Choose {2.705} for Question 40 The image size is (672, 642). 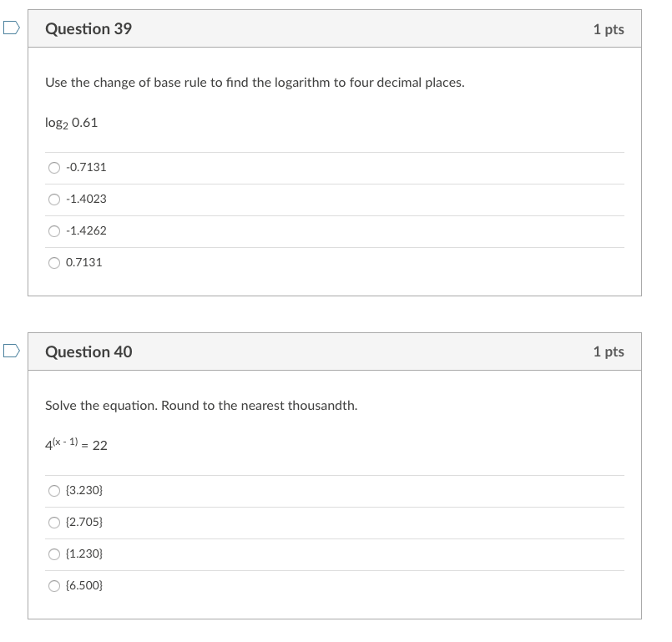coord(53,522)
